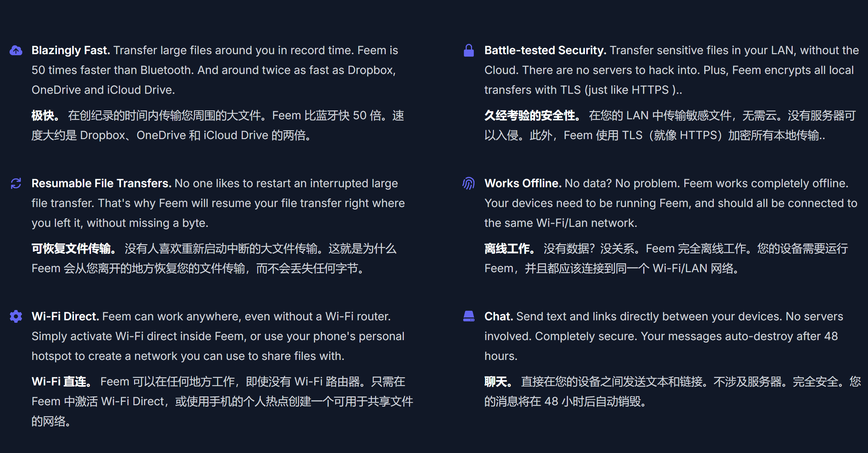Click the bold 'Chat.' heading

click(499, 316)
